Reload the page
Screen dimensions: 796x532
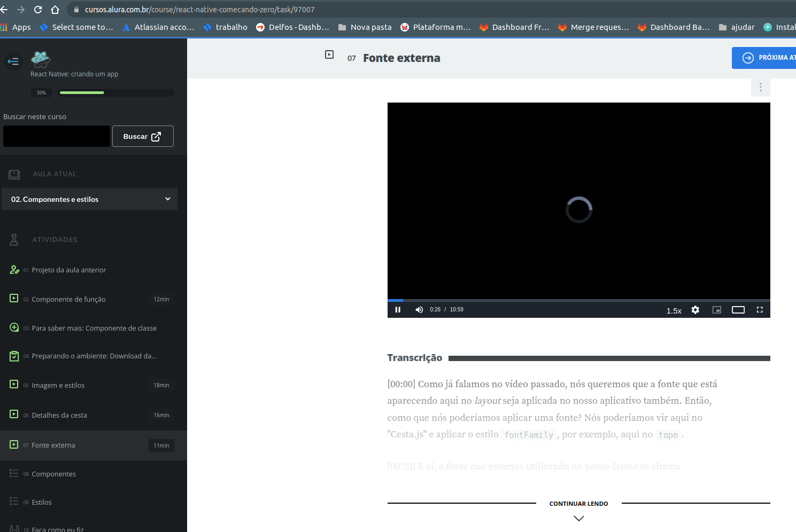point(38,10)
